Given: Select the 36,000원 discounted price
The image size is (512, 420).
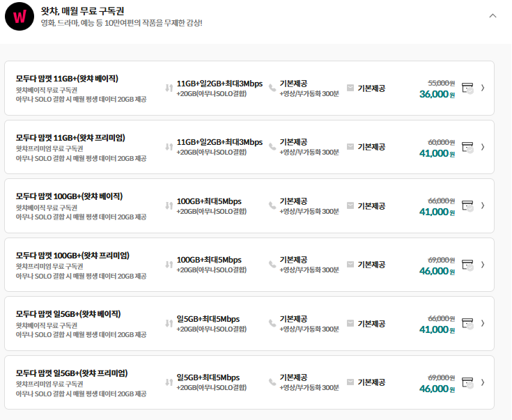Looking at the screenshot, I should click(437, 95).
